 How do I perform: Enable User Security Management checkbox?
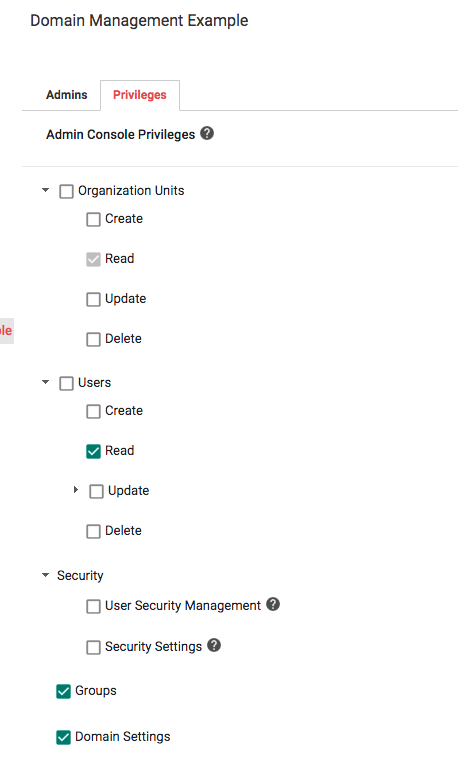[x=94, y=606]
